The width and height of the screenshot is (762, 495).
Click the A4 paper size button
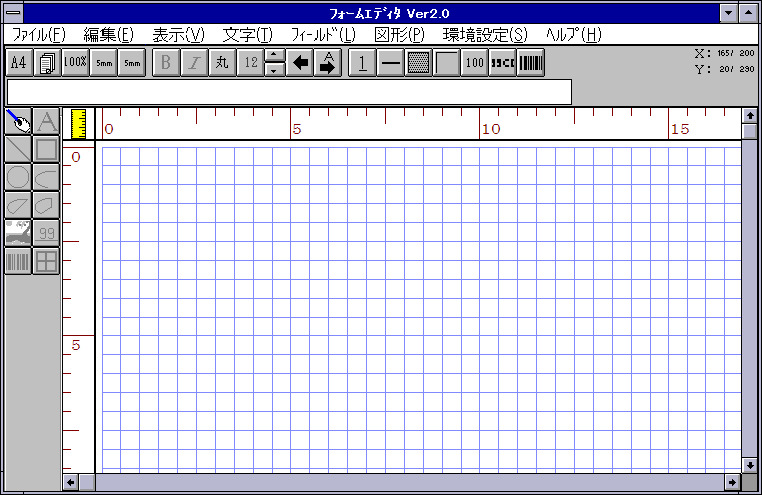pos(19,62)
